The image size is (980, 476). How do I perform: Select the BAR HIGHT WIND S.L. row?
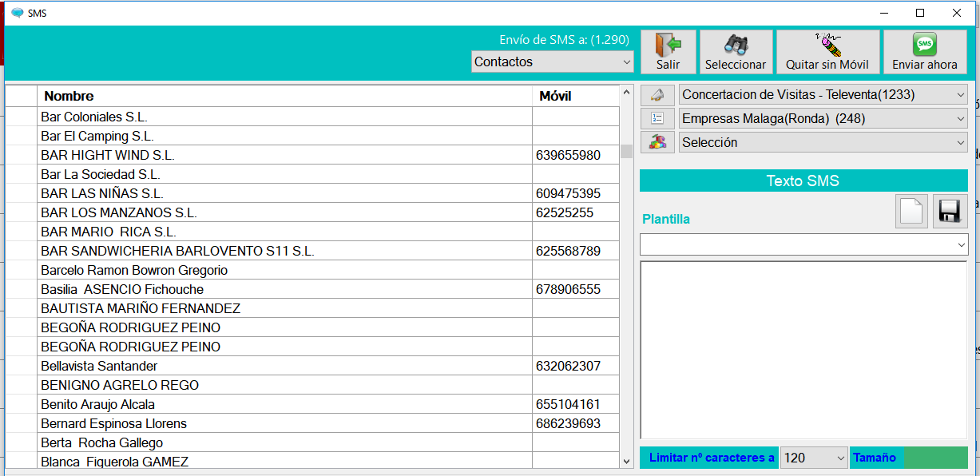[x=312, y=155]
